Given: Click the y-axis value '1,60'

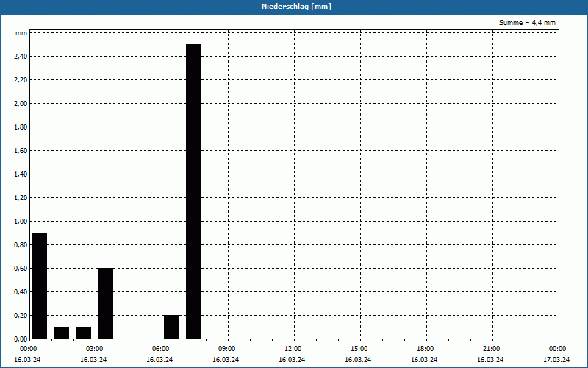Looking at the screenshot, I should [21, 151].
